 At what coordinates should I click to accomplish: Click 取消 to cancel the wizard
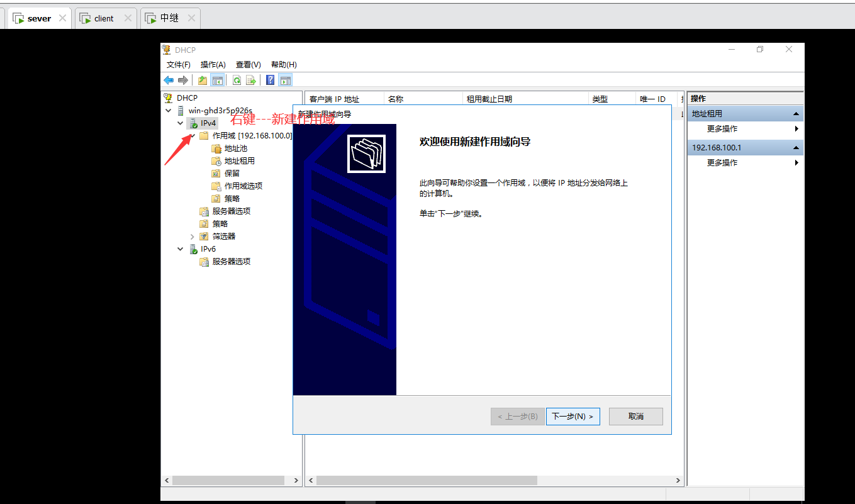click(x=635, y=417)
